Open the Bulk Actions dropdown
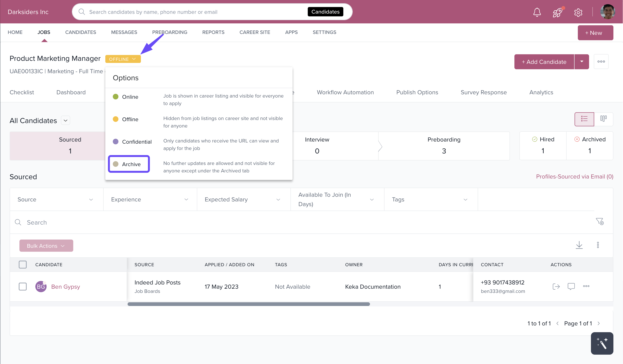 point(46,246)
